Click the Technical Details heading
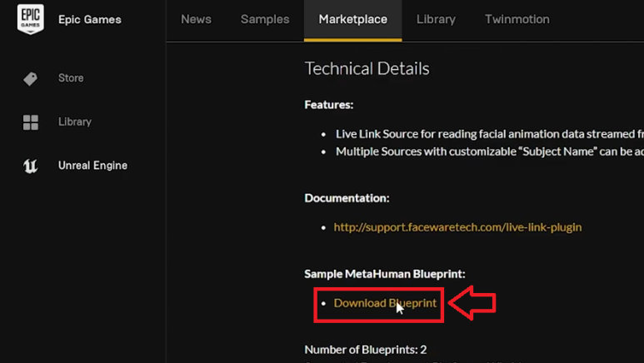The height and width of the screenshot is (363, 644). [367, 68]
